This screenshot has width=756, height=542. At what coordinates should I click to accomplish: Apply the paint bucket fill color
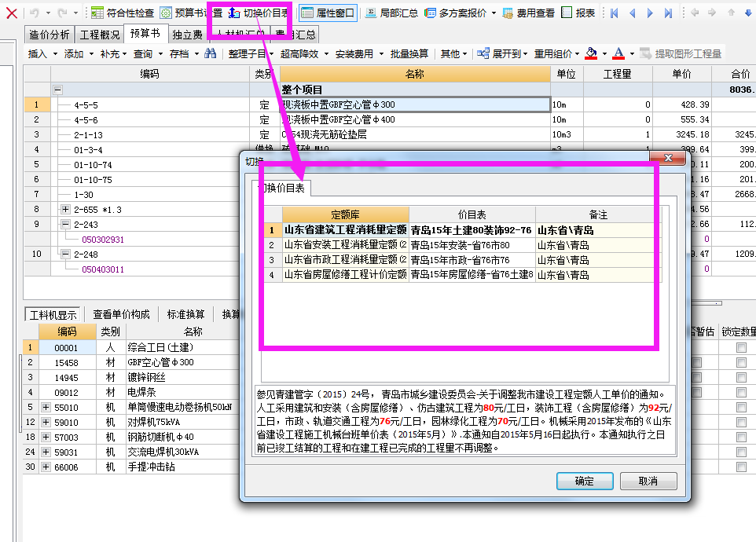(591, 53)
